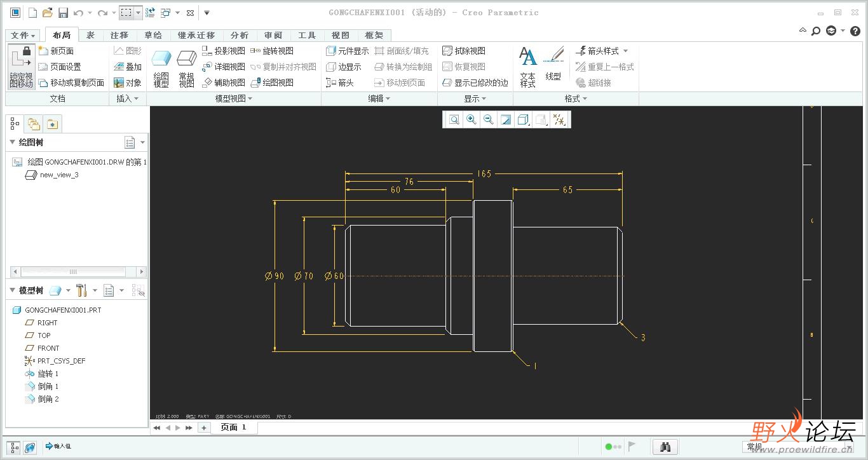Image resolution: width=868 pixels, height=460 pixels.
Task: Open the display style cube dropdown
Action: click(x=524, y=119)
